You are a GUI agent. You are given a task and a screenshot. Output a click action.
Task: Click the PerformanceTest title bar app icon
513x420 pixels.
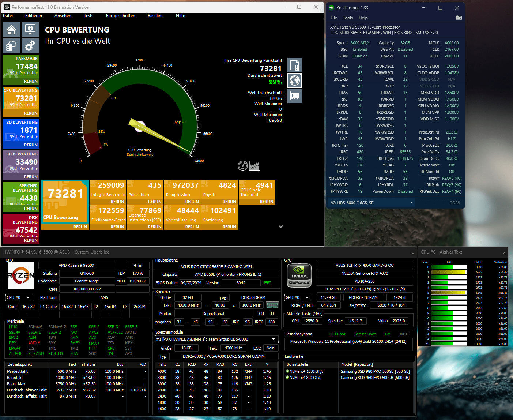point(7,7)
